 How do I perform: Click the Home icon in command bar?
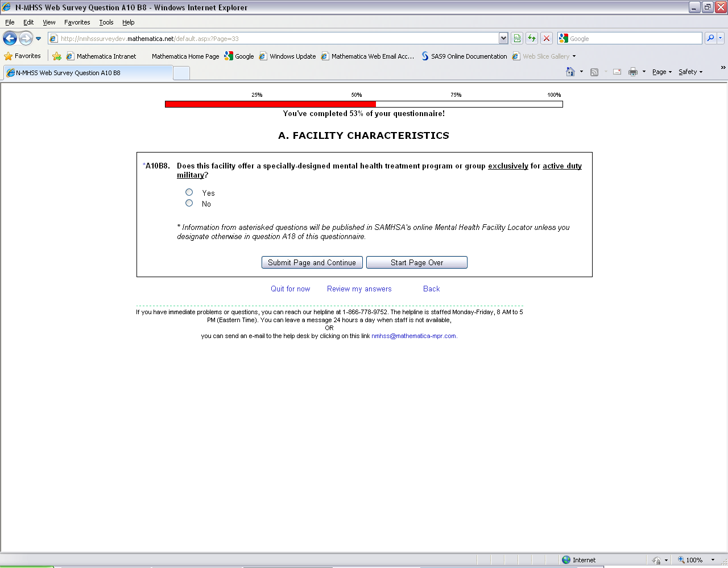click(x=570, y=72)
